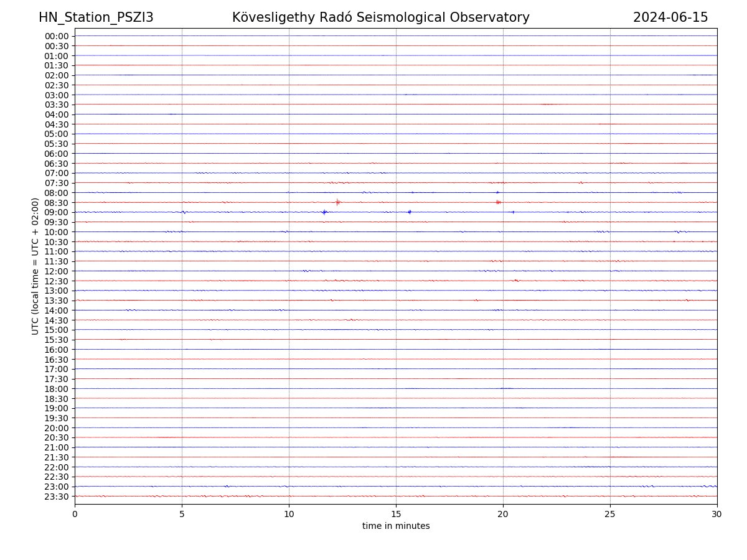Click the Kövesligethy Radó Seismological Observatory title
This screenshot has height=560, width=747.
(x=380, y=17)
